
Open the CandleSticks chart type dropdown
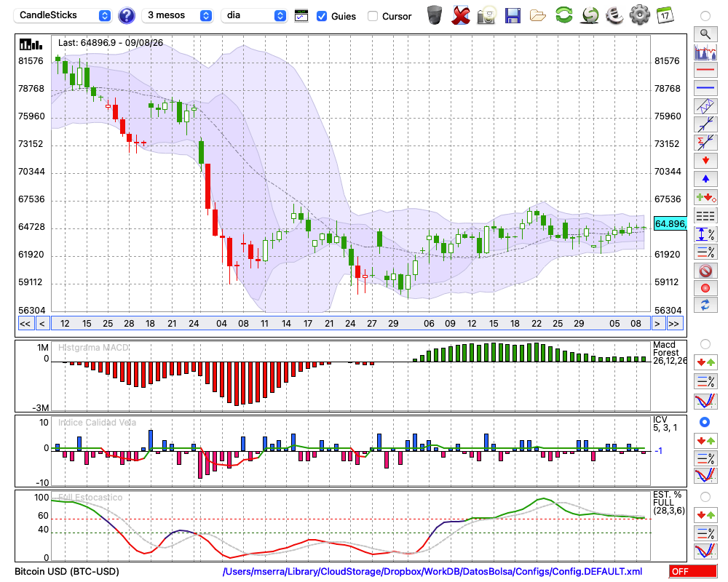pyautogui.click(x=62, y=15)
